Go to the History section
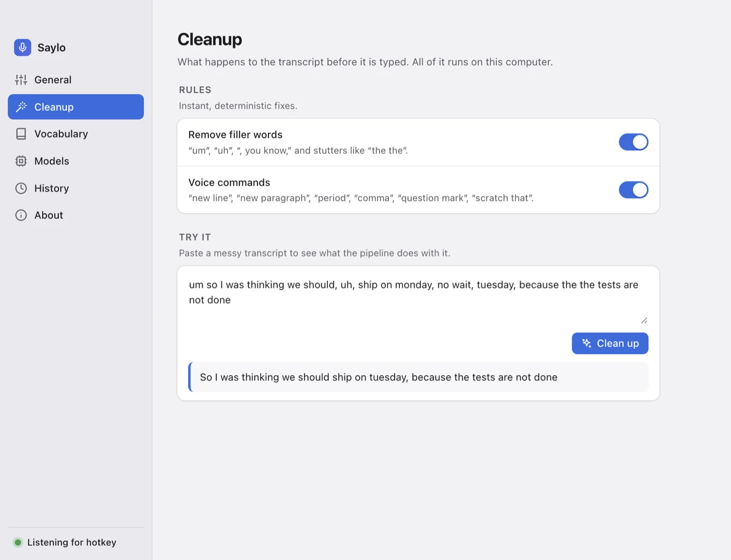Viewport: 731px width, 560px height. (76, 188)
